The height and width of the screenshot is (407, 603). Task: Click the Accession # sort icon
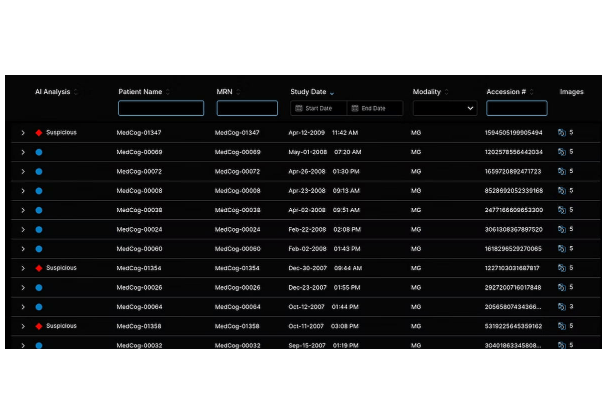533,92
